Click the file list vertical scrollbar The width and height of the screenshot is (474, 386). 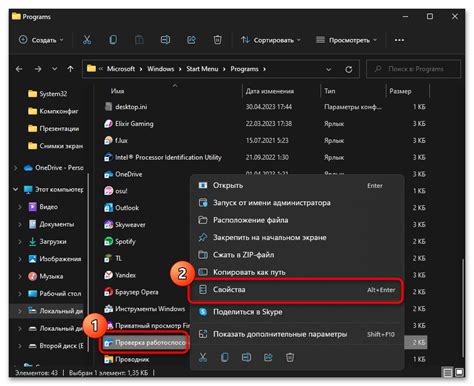point(462,307)
